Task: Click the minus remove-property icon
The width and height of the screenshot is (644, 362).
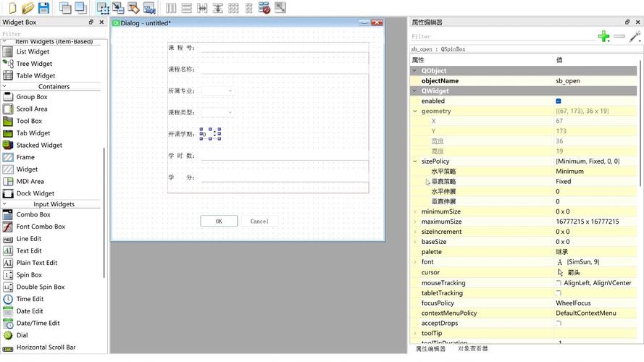Action: [619, 36]
